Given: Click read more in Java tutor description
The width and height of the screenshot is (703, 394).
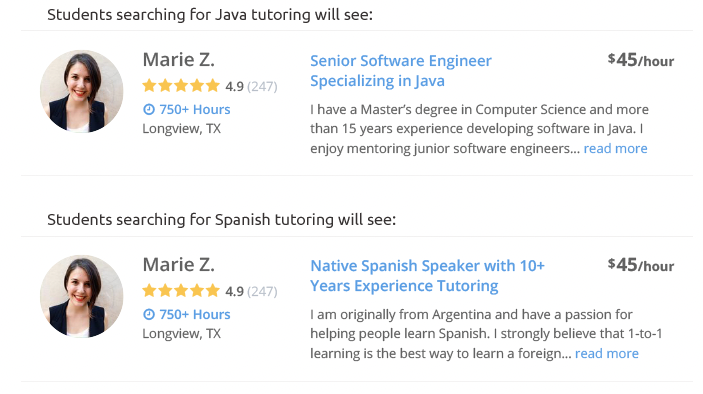Looking at the screenshot, I should pos(615,148).
